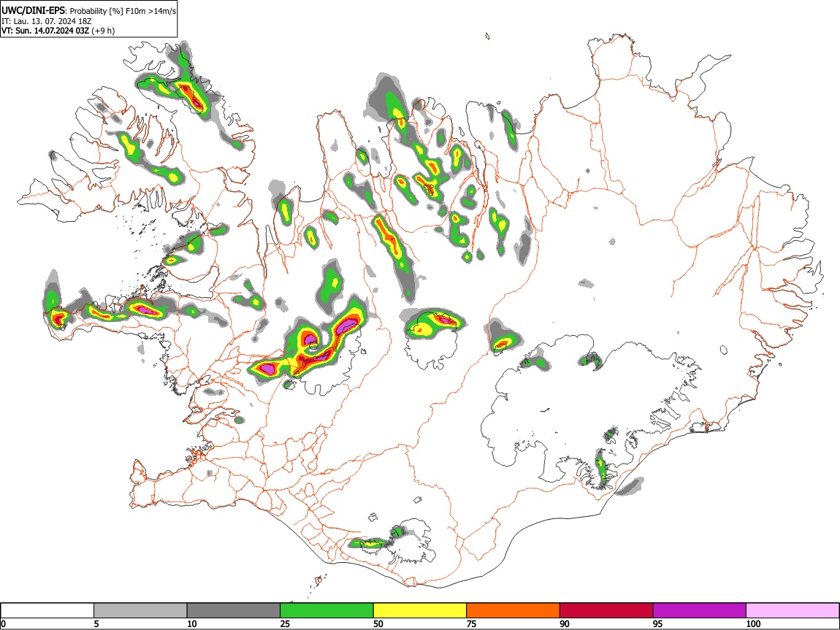Click 'IT: Lau. 13. 07. 2024 18Z' line
Image resolution: width=840 pixels, height=630 pixels.
47,21
